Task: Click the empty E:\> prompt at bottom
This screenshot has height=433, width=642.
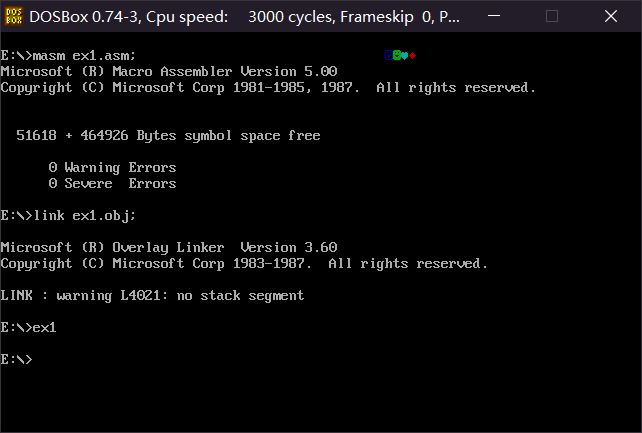Action: coord(17,360)
